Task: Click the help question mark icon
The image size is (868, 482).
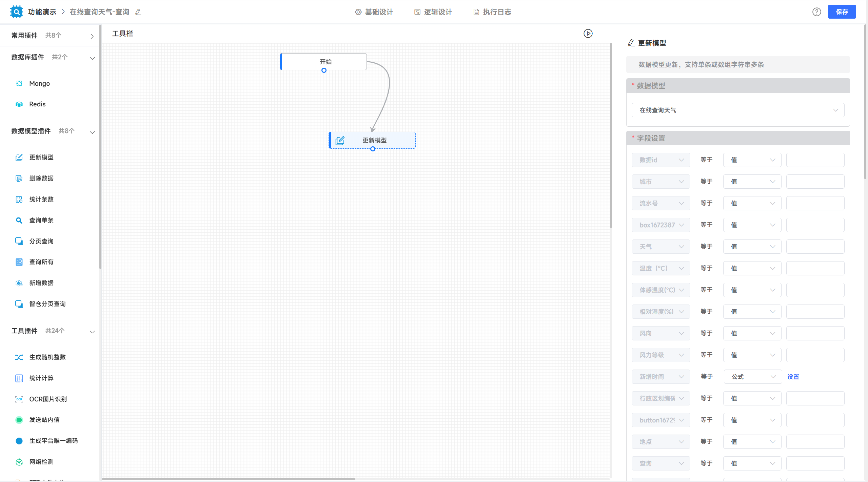Action: (816, 12)
